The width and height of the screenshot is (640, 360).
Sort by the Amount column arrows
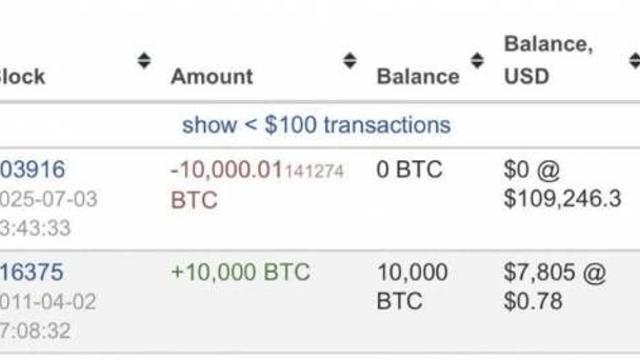click(350, 60)
